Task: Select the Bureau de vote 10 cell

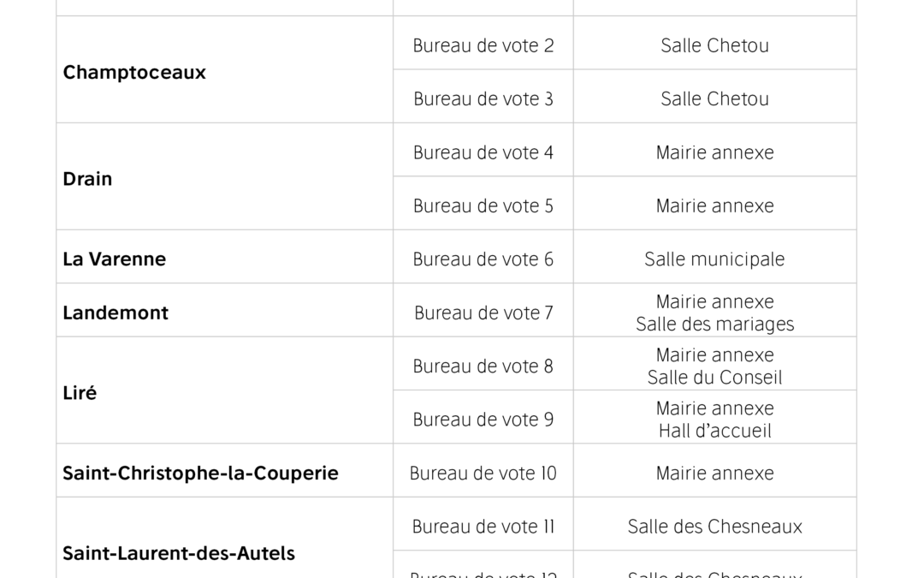Action: [483, 473]
